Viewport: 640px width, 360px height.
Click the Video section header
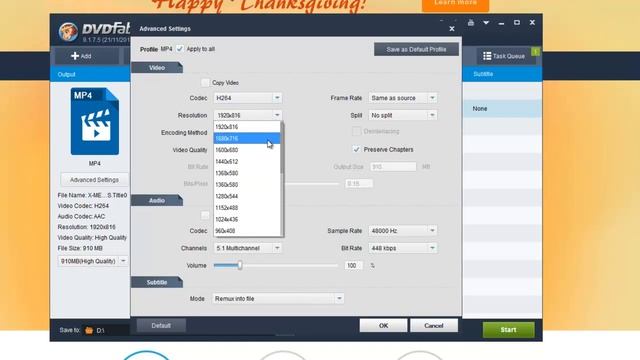(x=157, y=68)
